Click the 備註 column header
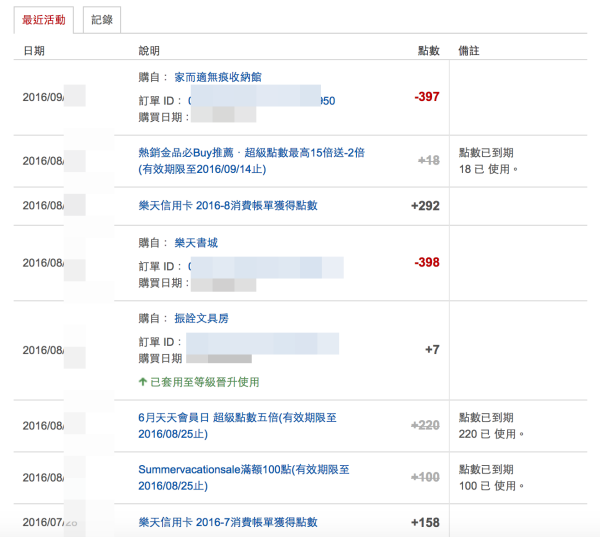The height and width of the screenshot is (537, 600). click(469, 50)
